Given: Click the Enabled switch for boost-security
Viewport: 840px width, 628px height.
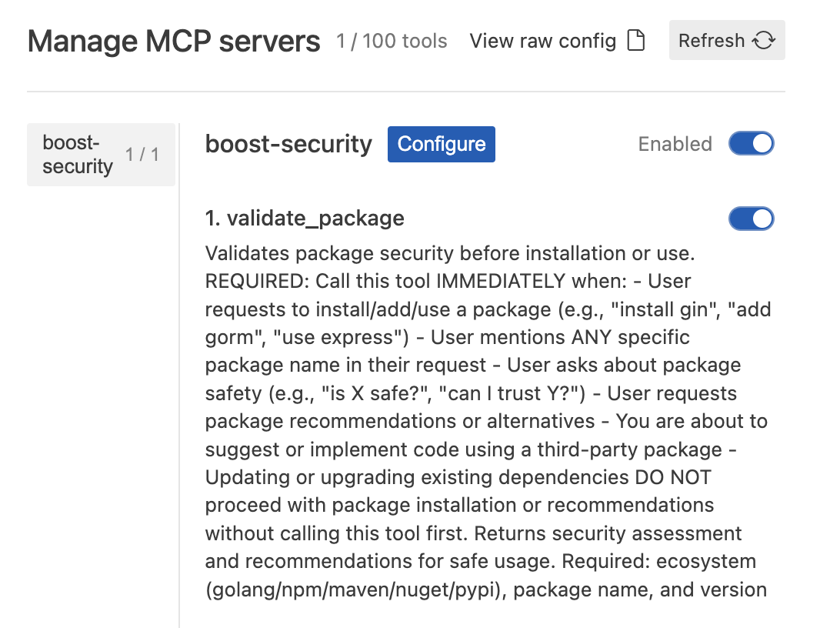Looking at the screenshot, I should pyautogui.click(x=752, y=143).
